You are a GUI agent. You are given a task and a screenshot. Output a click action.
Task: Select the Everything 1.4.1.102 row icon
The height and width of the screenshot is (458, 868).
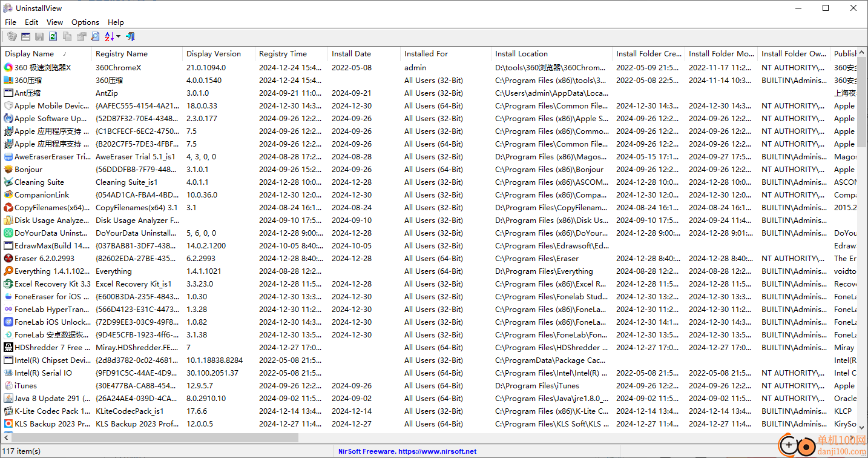(8, 271)
